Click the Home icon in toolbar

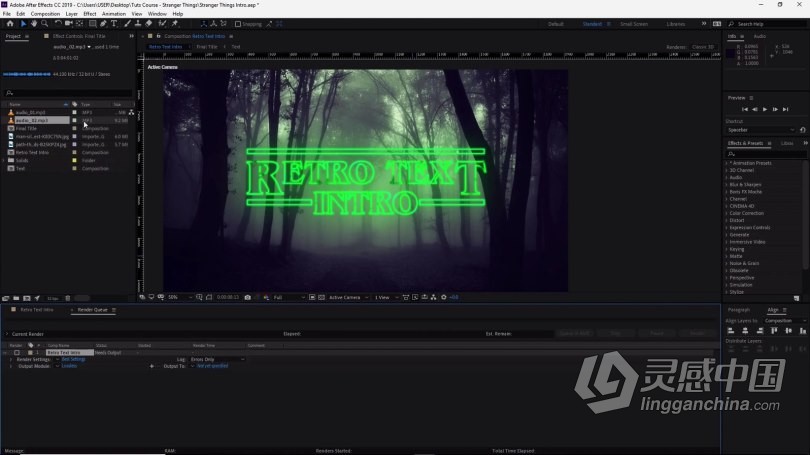click(x=8, y=23)
